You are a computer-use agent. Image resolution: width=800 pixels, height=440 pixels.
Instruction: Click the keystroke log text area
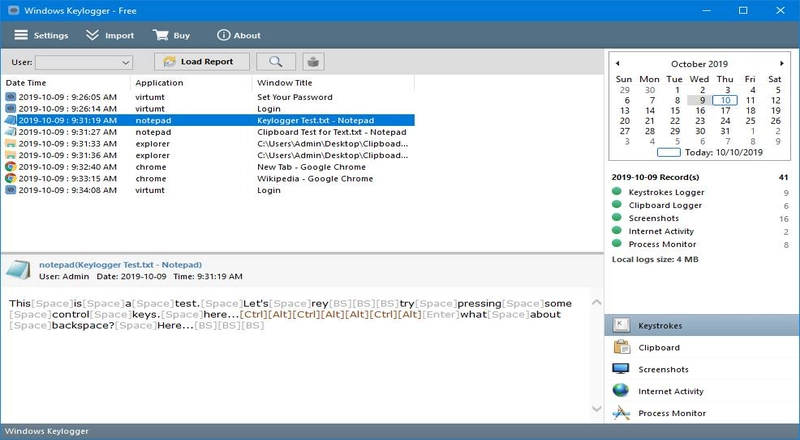[x=295, y=355]
